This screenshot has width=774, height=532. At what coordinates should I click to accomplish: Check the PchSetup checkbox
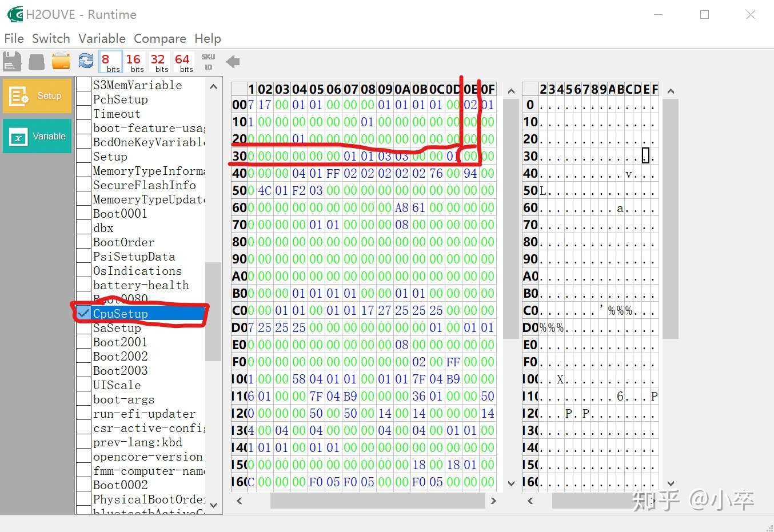click(84, 99)
